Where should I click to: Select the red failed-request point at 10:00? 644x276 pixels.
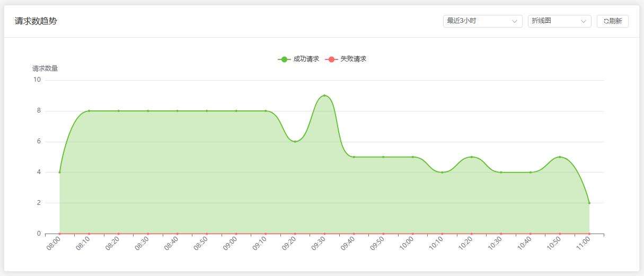click(x=413, y=234)
